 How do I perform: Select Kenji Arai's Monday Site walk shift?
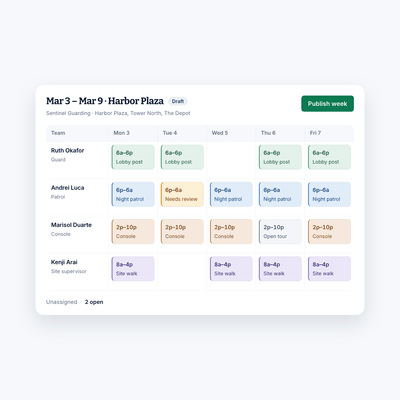(133, 269)
